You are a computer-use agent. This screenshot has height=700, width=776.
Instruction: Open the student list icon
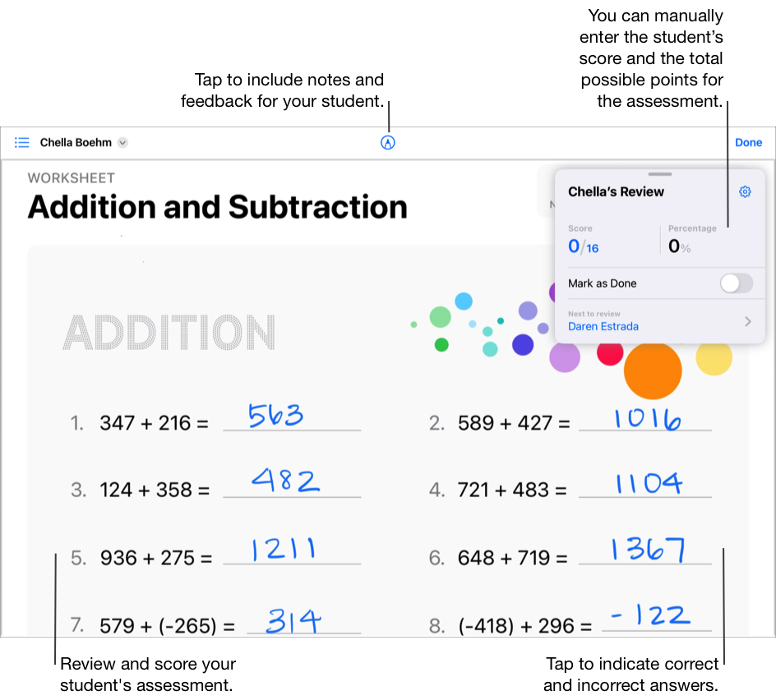click(22, 142)
